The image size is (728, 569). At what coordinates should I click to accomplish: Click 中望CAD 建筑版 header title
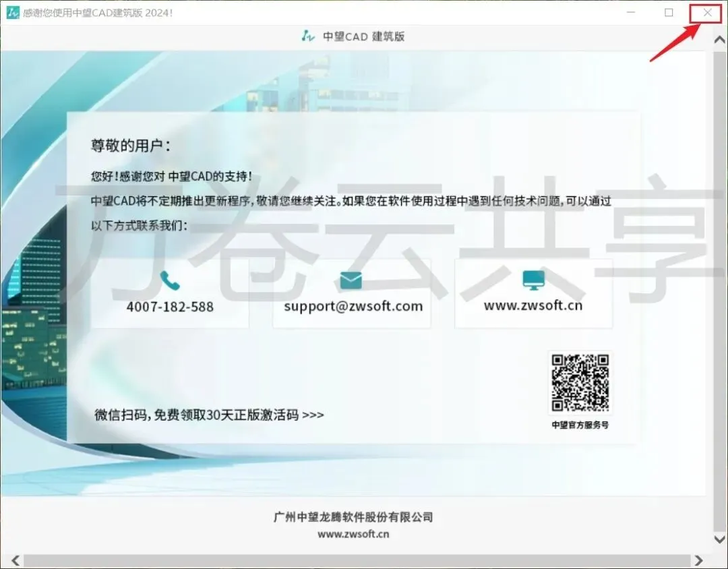click(x=363, y=36)
